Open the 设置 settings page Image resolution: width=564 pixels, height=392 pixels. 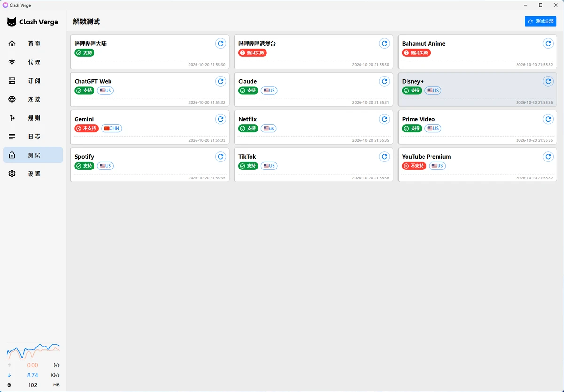pyautogui.click(x=33, y=174)
